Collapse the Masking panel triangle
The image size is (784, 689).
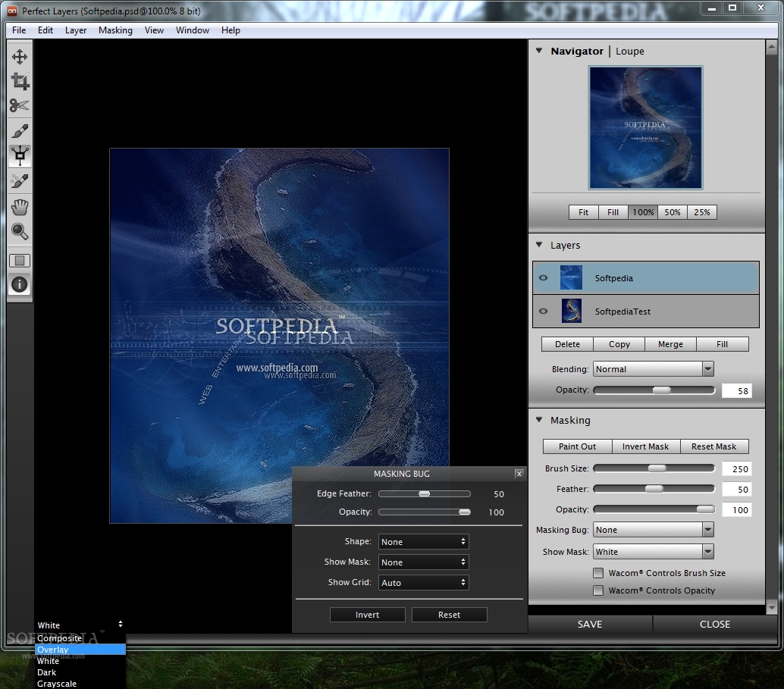pyautogui.click(x=539, y=419)
